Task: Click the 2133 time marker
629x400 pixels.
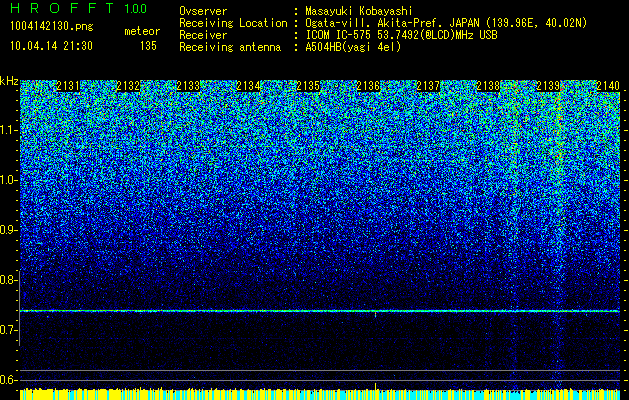Action: [x=188, y=86]
